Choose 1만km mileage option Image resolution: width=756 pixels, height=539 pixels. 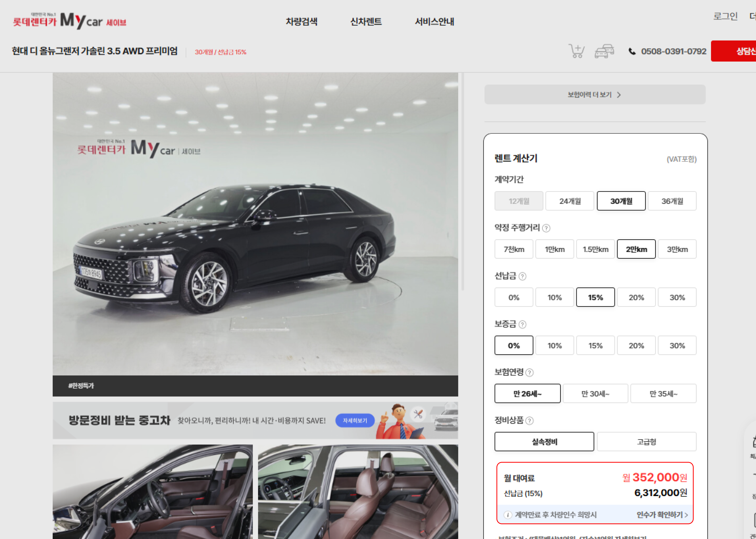tap(555, 249)
